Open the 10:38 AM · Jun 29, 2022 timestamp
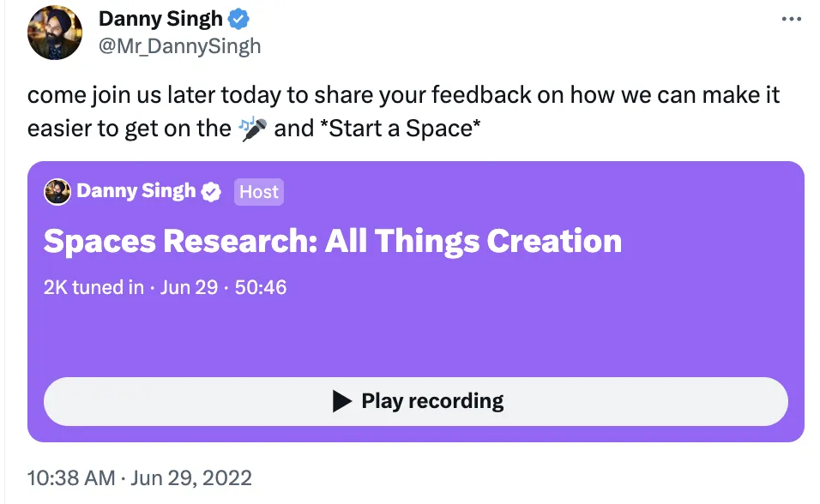Viewport: 820px width, 504px height. [x=140, y=477]
